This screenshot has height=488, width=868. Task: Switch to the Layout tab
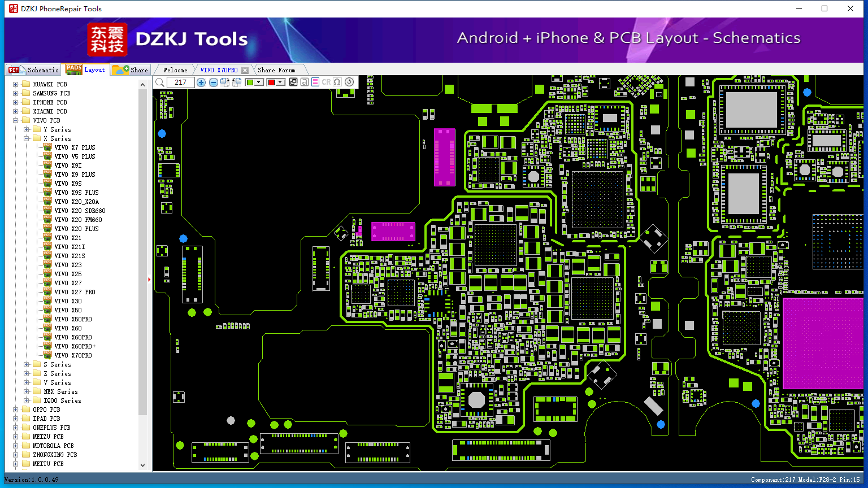pyautogui.click(x=85, y=69)
